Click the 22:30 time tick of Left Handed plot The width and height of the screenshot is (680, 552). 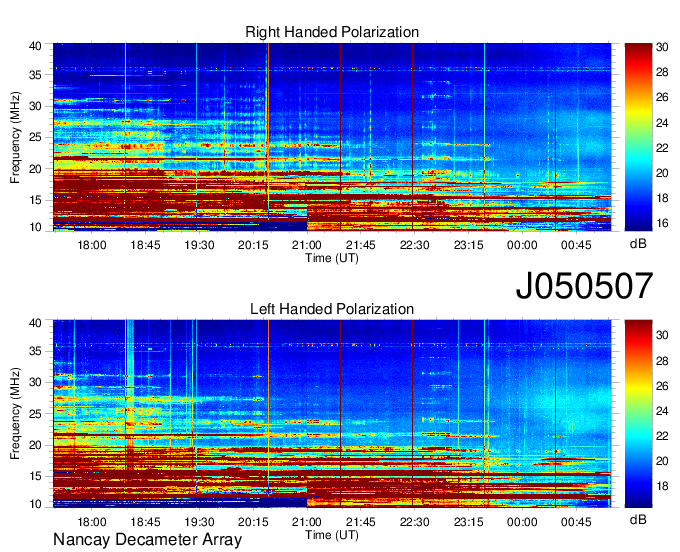[415, 523]
